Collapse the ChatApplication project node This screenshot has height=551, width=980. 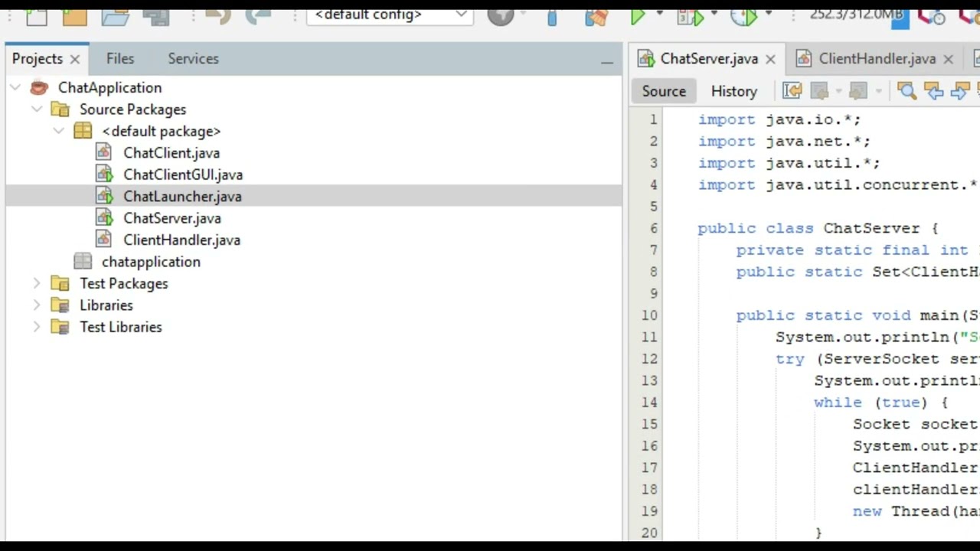(15, 87)
